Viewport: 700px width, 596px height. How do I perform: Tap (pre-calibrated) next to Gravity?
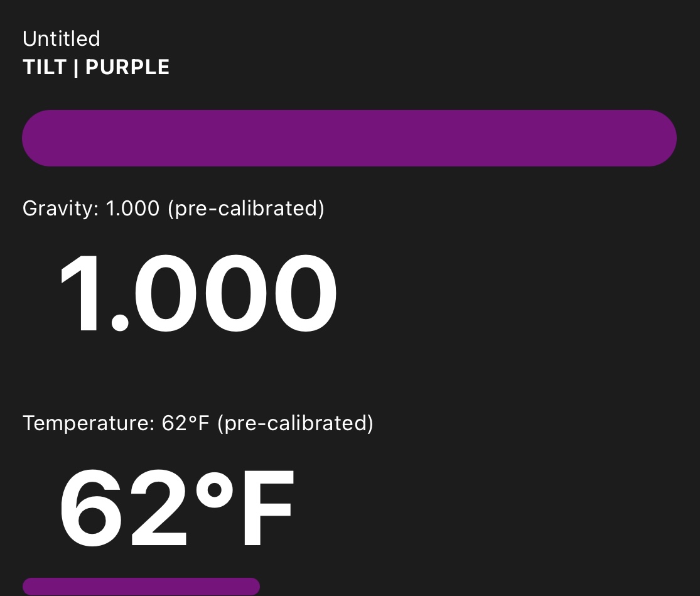(246, 209)
